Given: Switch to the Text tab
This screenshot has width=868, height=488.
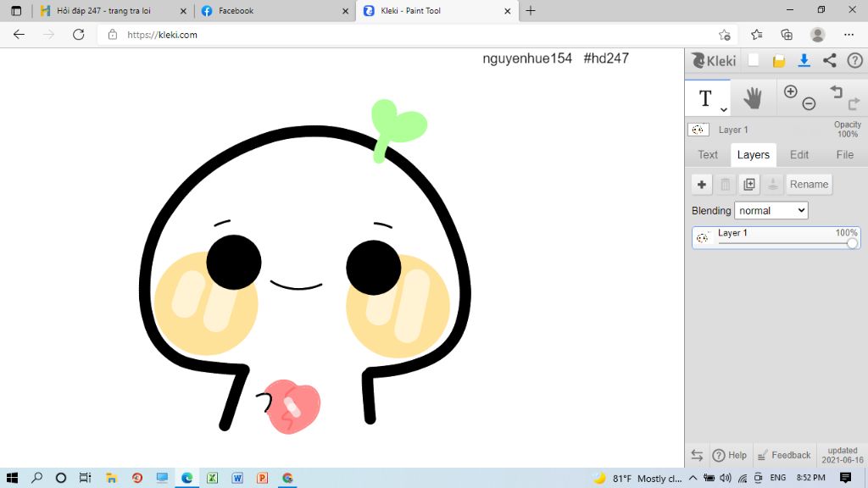Looking at the screenshot, I should [x=708, y=155].
